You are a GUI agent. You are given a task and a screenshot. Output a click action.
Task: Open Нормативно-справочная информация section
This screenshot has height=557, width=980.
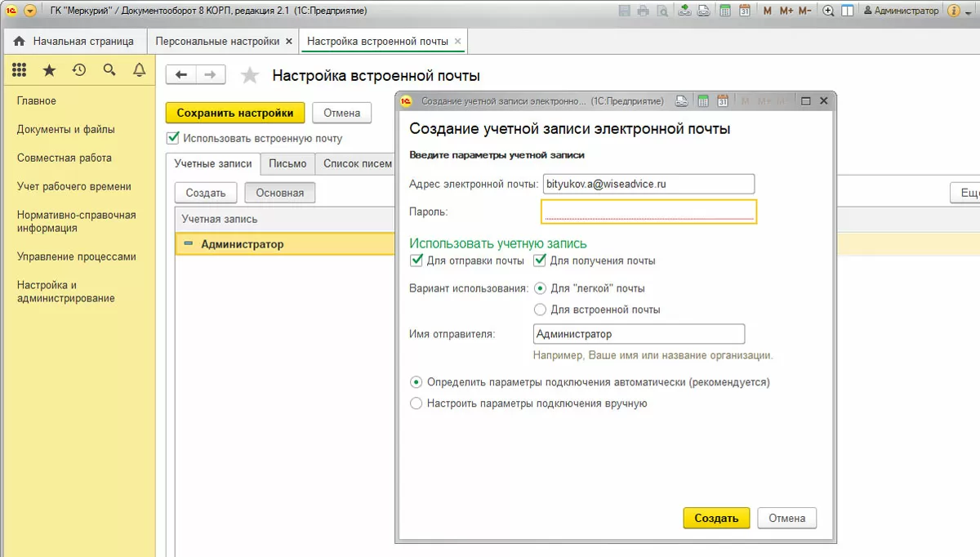point(77,221)
